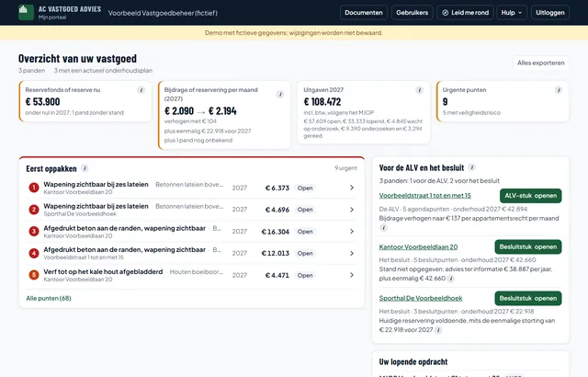The height and width of the screenshot is (377, 588).
Task: Click 'Verf tot op het kale hout afgebladderd' title
Action: tap(103, 271)
